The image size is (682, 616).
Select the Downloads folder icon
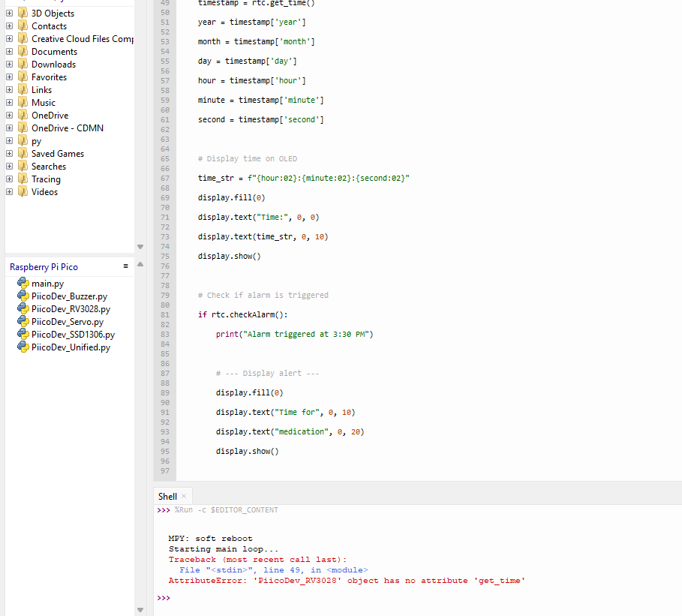23,64
